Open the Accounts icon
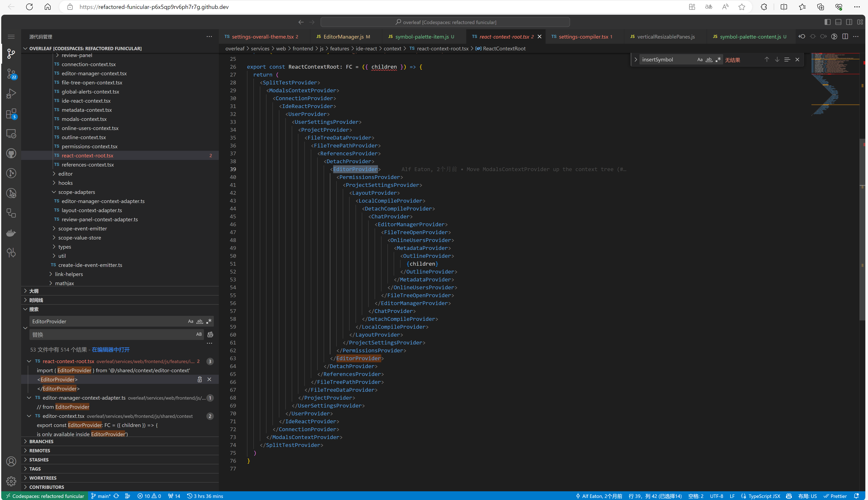This screenshot has height=500, width=868. (x=11, y=461)
